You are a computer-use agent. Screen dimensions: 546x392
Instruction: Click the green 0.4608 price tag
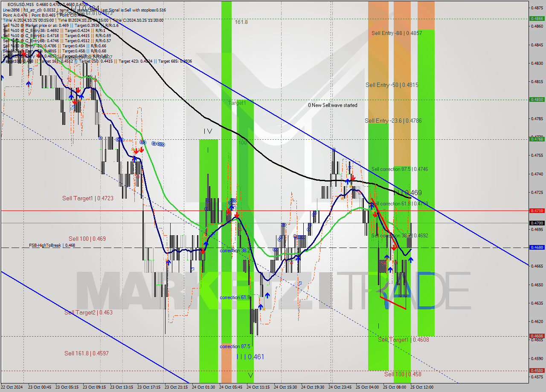[536, 336]
